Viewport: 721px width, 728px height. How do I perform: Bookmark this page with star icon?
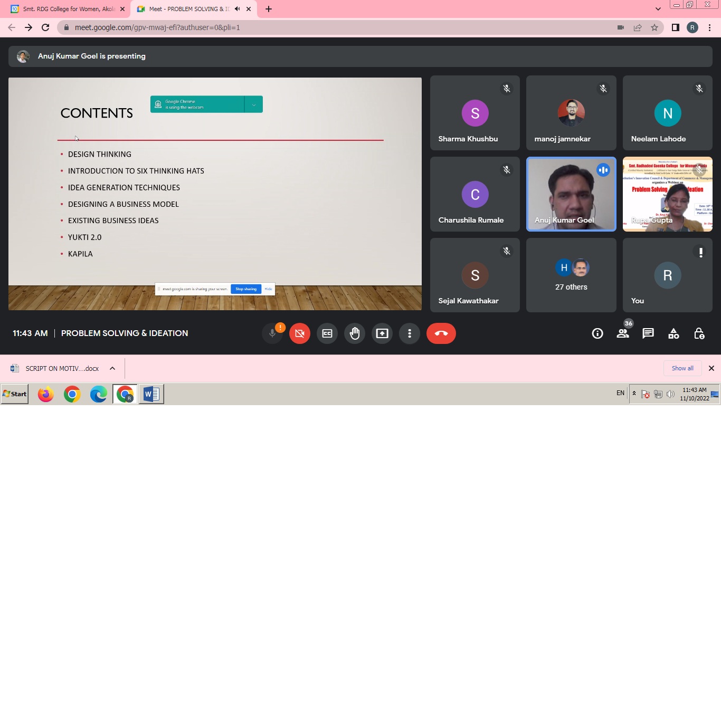654,27
